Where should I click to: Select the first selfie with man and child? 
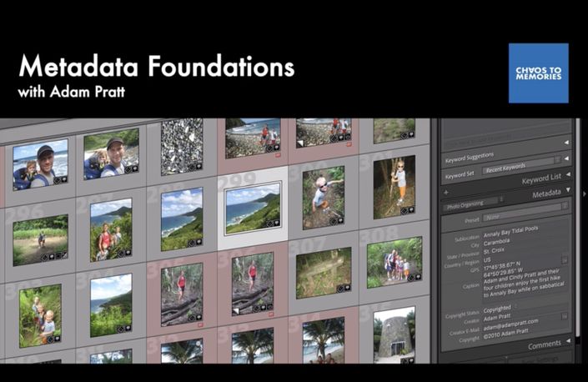pos(41,164)
